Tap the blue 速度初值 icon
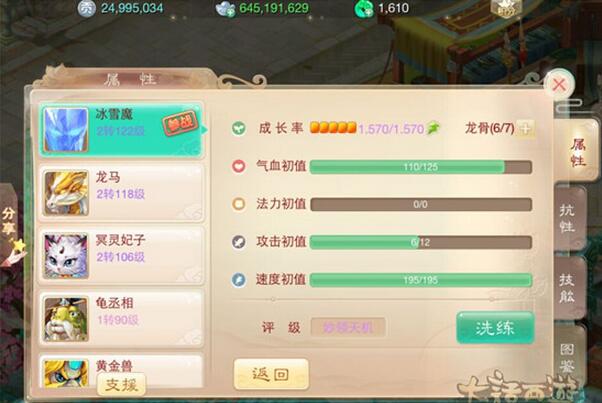This screenshot has height=403, width=602. click(x=238, y=279)
